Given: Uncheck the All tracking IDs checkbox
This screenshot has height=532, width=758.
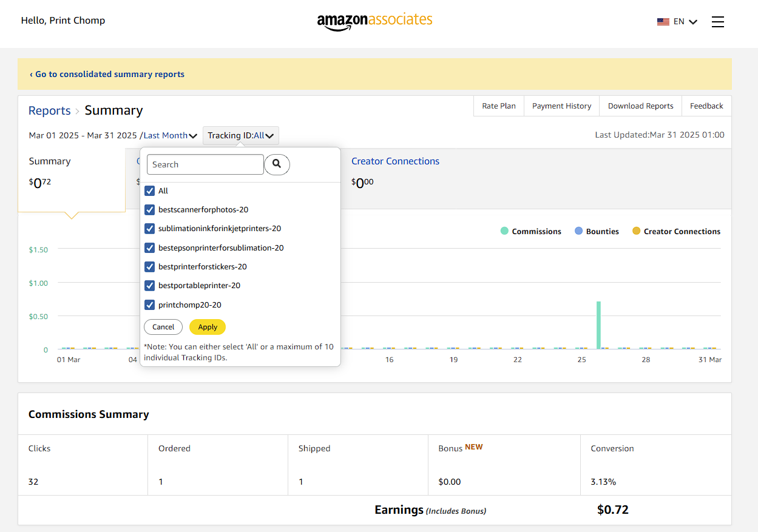Looking at the screenshot, I should point(149,191).
